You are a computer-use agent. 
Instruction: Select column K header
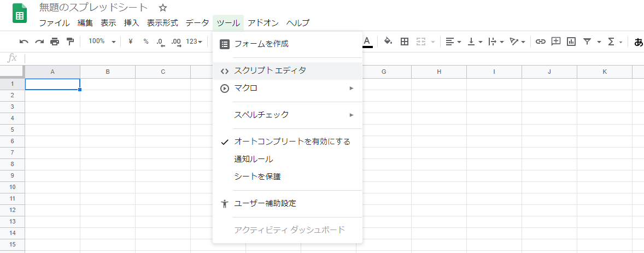coord(605,72)
